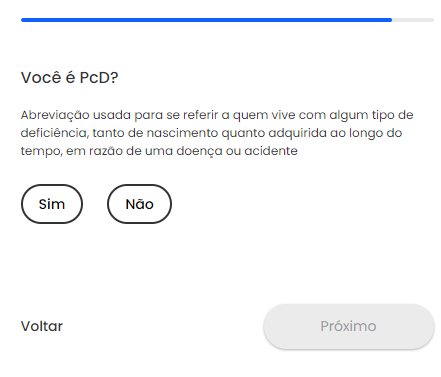Click the text line starting with Abreviação
This screenshot has height=377, width=441.
pos(217,115)
